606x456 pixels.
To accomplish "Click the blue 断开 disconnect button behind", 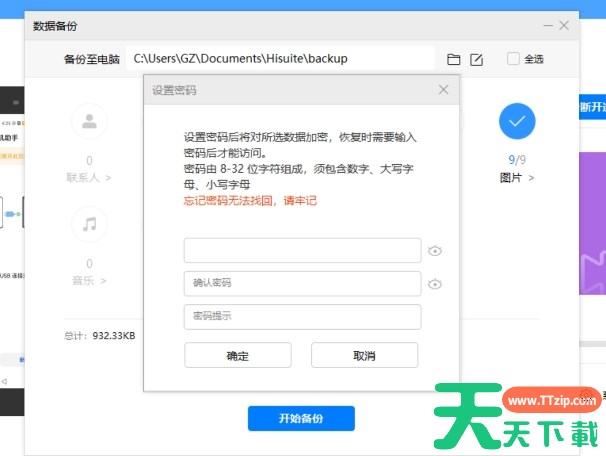I will (x=592, y=107).
